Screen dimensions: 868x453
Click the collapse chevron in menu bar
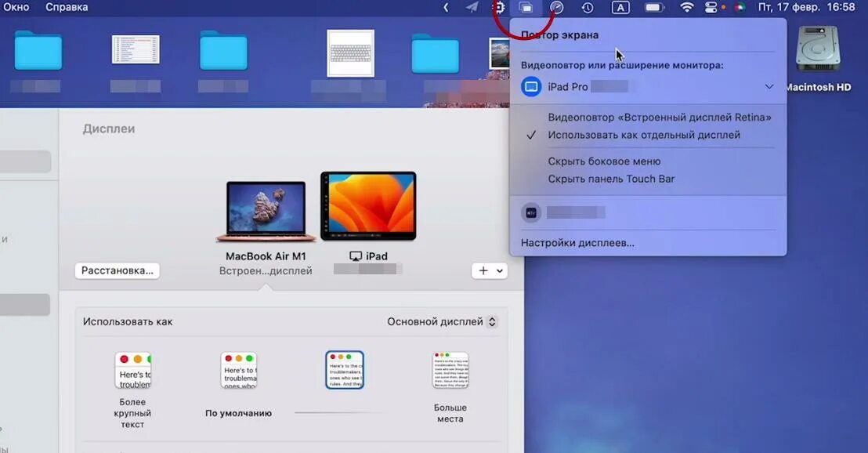tap(446, 7)
